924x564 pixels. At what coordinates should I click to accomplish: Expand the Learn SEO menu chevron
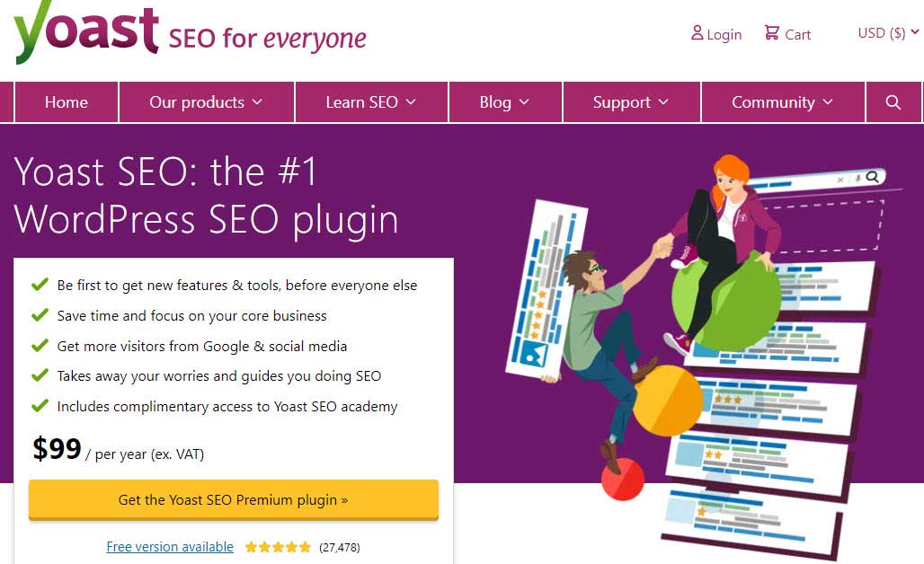click(x=412, y=101)
